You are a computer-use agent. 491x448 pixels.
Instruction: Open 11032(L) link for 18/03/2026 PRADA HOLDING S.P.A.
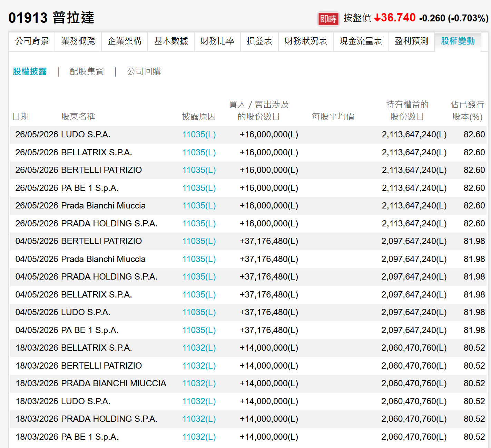tap(199, 419)
